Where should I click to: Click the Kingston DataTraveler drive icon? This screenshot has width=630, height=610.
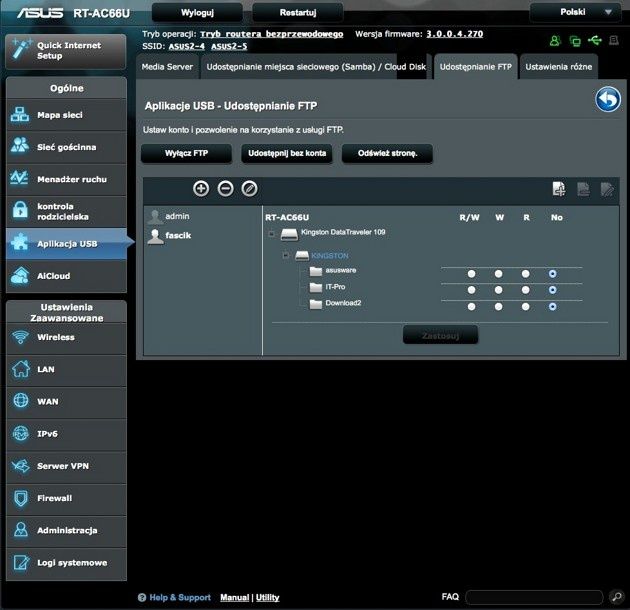pyautogui.click(x=289, y=234)
